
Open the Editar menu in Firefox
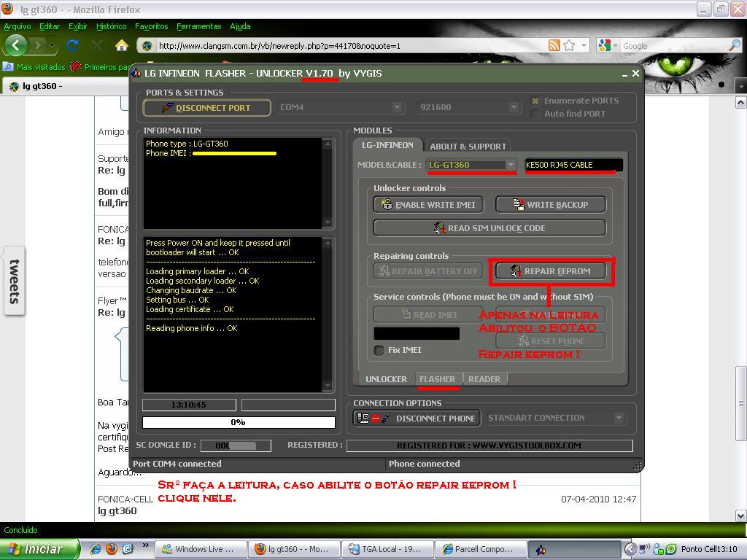click(50, 26)
